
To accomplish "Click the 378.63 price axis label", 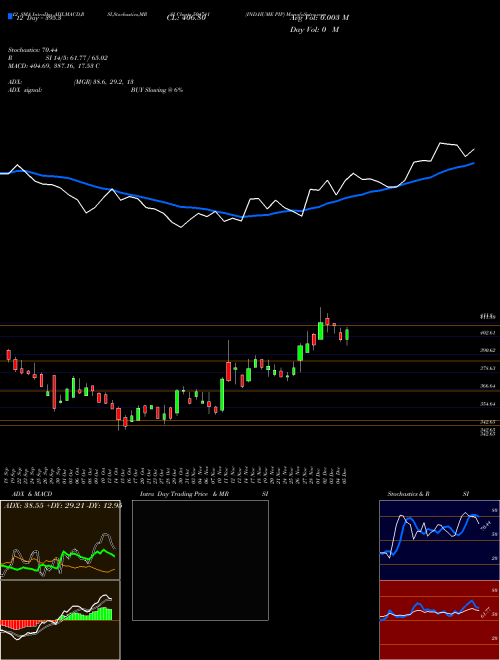I will point(488,368).
